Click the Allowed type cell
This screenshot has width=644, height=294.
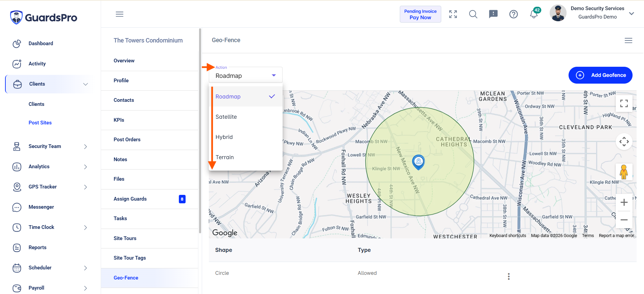pos(367,273)
